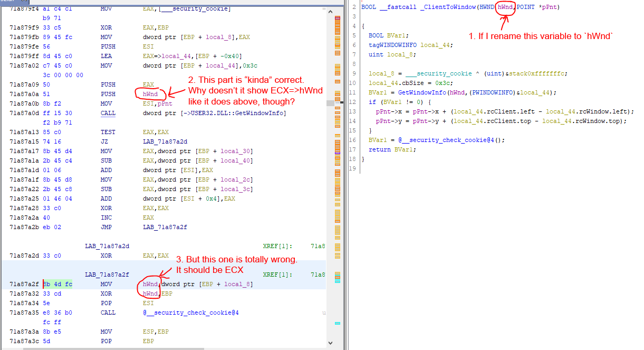Click the LEA instruction at 71a879ff

click(x=171, y=56)
